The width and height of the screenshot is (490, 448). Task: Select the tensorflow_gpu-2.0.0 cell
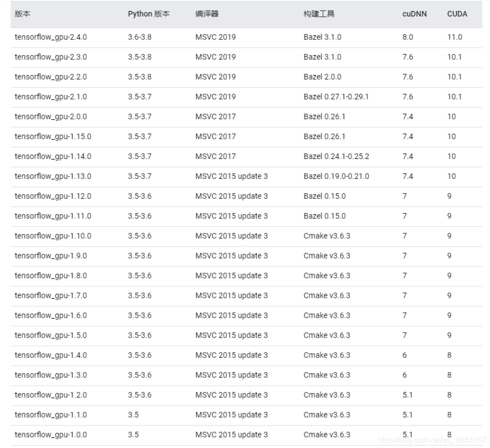pos(51,117)
